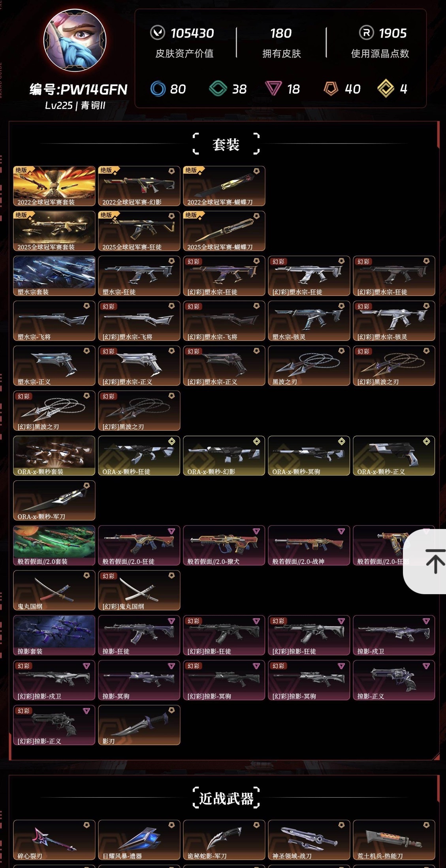Click the yellow diamond tier icon
446x868 pixels.
386,88
